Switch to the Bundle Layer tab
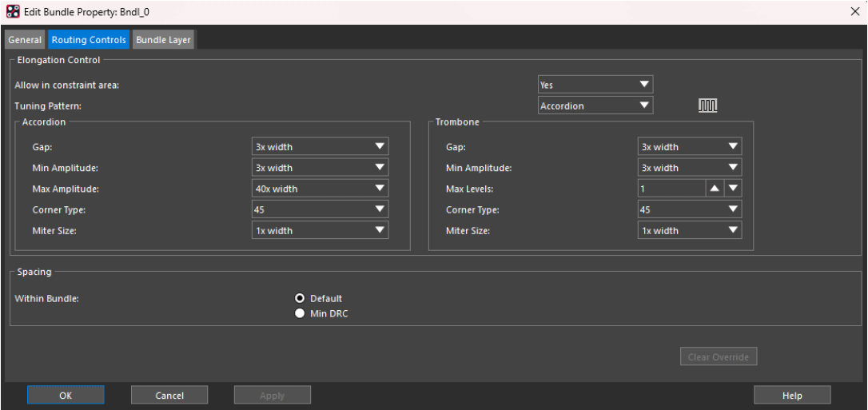Image resolution: width=868 pixels, height=410 pixels. (x=163, y=40)
